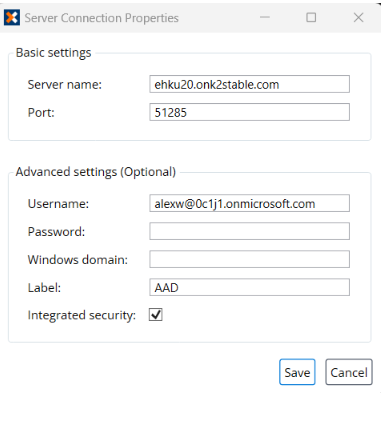This screenshot has width=385, height=430.
Task: Click the empty Password input box
Action: (x=249, y=231)
